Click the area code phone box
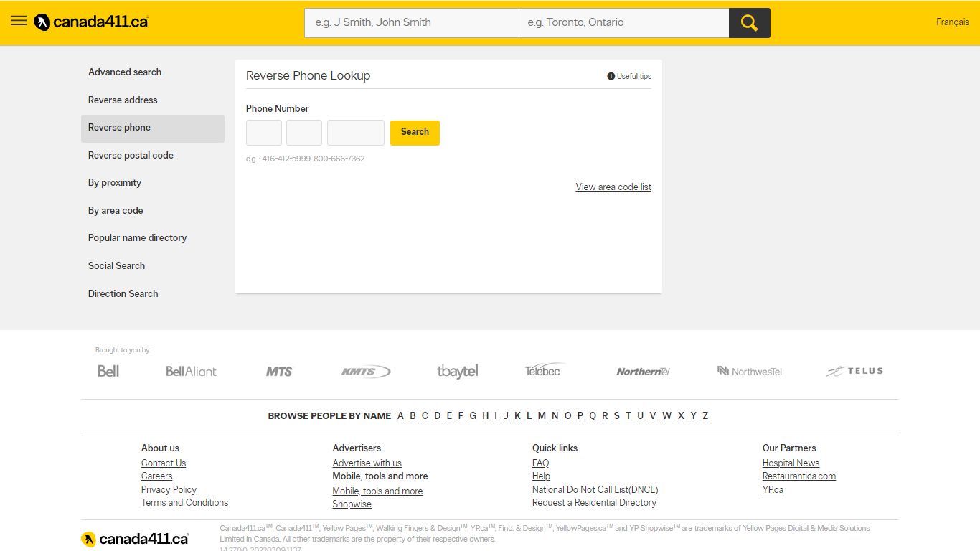Image resolution: width=980 pixels, height=551 pixels. pyautogui.click(x=264, y=133)
